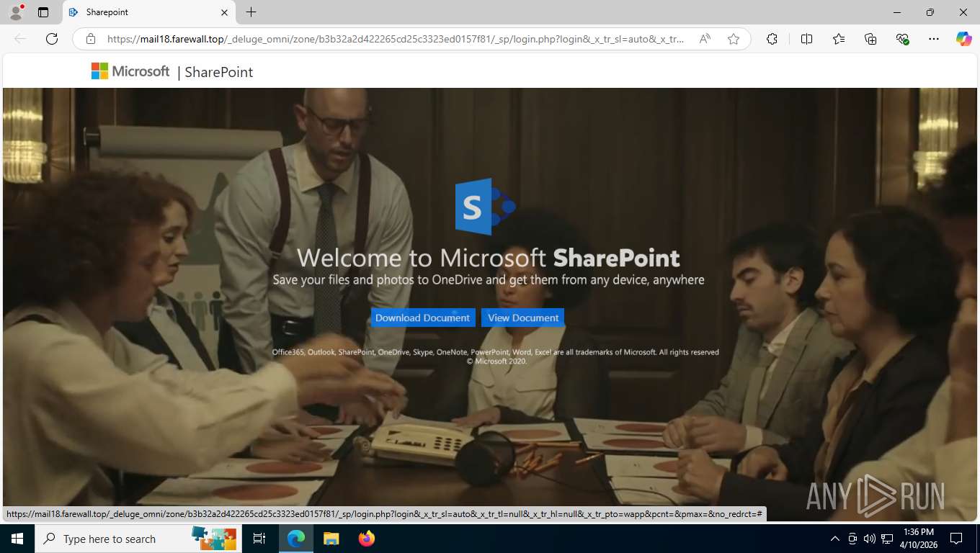This screenshot has height=553, width=980.
Task: Open the taskbar clock and date
Action: click(918, 539)
